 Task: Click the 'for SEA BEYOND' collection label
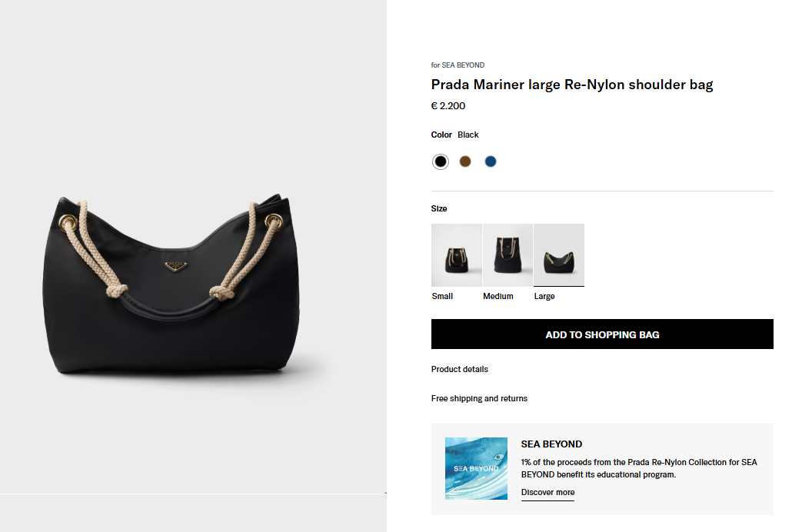pos(458,65)
